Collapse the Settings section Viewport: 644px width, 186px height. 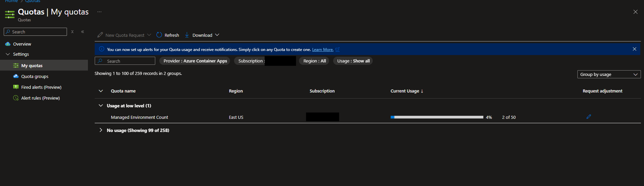click(x=8, y=54)
